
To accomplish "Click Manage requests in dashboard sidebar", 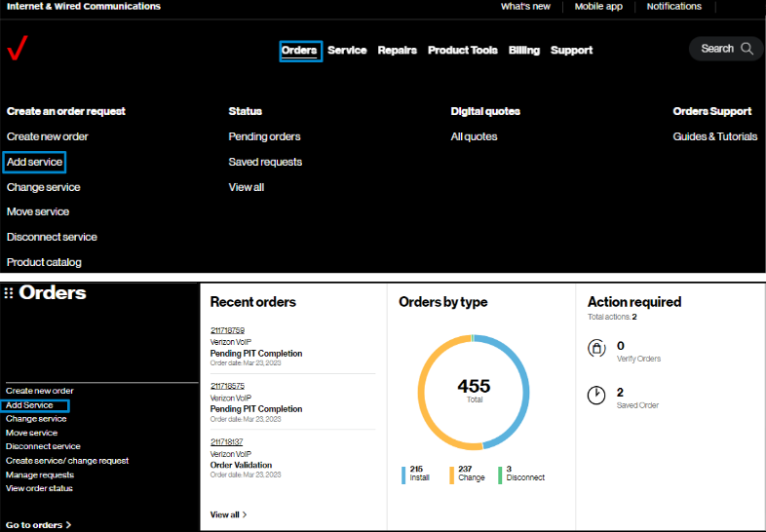I will pos(40,475).
